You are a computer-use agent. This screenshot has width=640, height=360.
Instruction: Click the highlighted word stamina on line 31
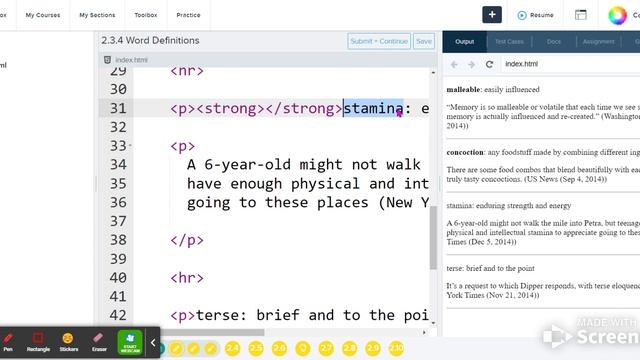(373, 109)
